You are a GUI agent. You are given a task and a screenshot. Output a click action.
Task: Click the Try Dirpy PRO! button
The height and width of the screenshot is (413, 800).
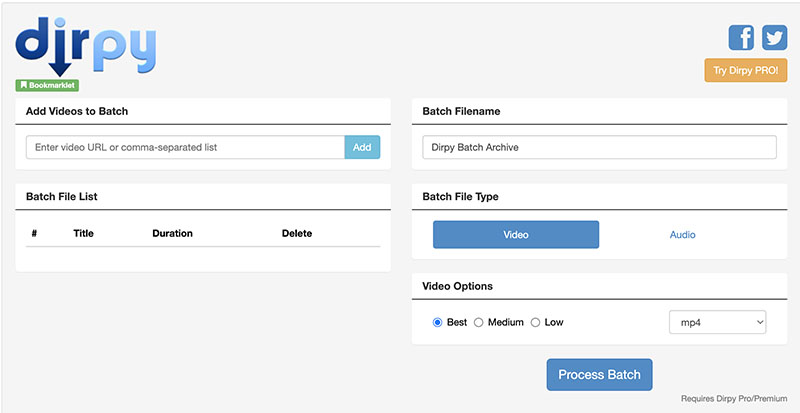click(x=746, y=70)
